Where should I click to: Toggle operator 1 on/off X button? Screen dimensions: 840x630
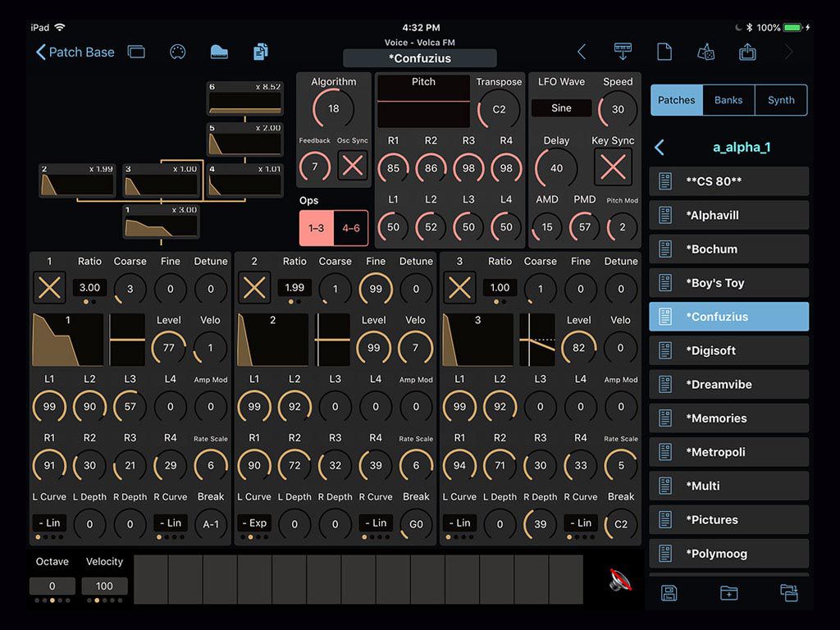tap(49, 288)
